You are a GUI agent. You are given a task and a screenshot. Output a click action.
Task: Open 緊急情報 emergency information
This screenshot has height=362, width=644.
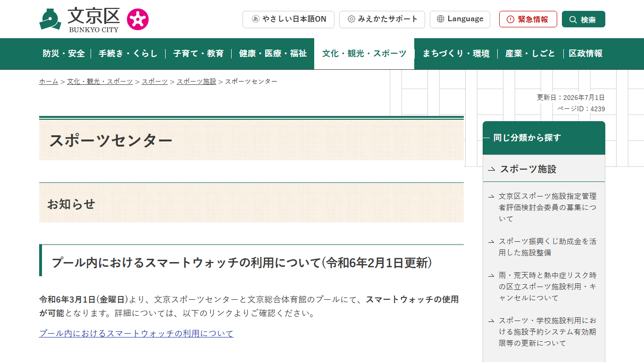pos(528,19)
